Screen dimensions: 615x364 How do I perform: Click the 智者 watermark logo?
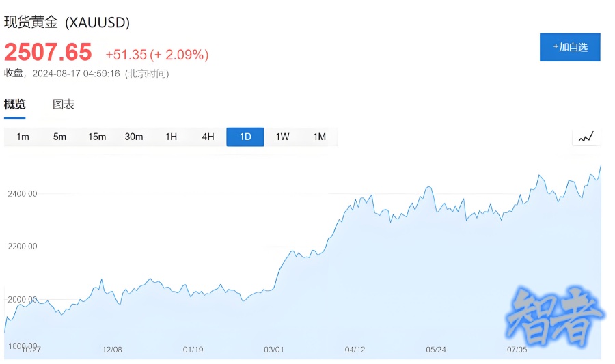(x=556, y=317)
